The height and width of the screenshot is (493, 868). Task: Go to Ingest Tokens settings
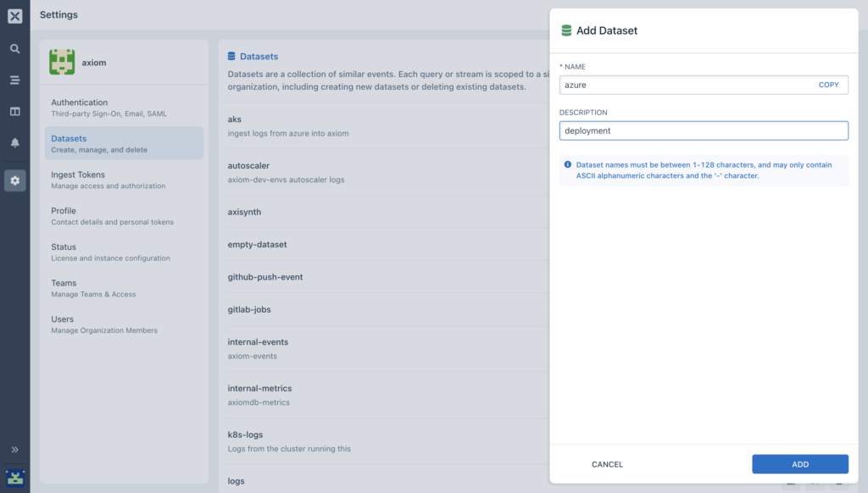(x=124, y=180)
